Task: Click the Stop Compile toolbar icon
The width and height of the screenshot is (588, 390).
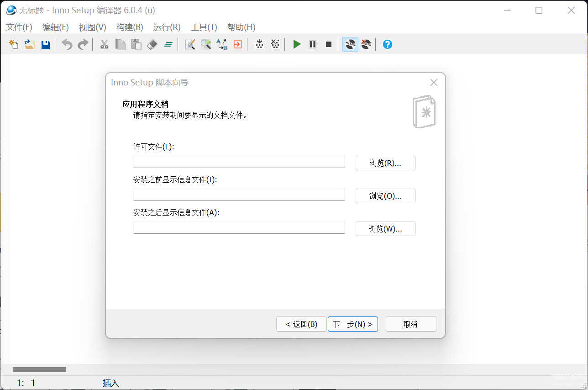Action: (275, 44)
